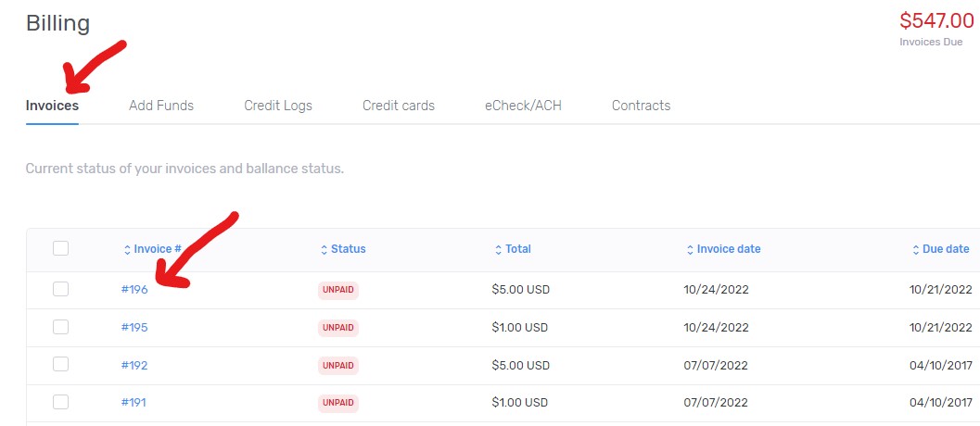Select the checkbox beside invoice #192

click(60, 364)
